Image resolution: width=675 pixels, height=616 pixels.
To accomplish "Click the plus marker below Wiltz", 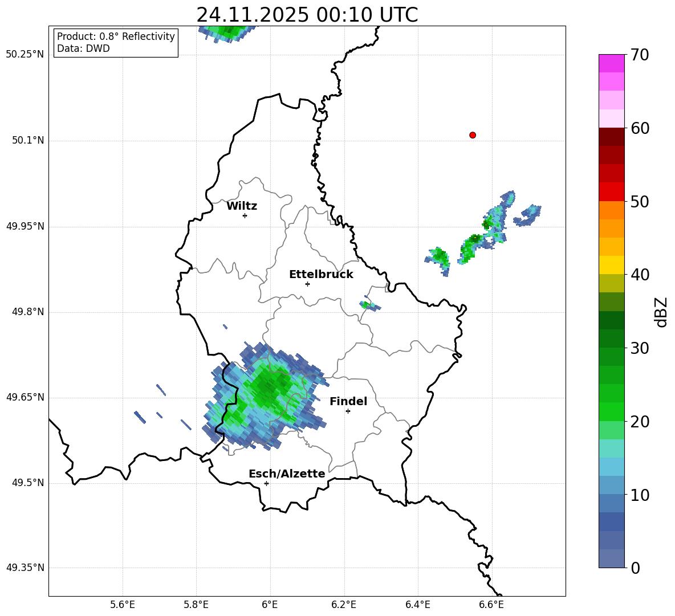I will 245,215.
